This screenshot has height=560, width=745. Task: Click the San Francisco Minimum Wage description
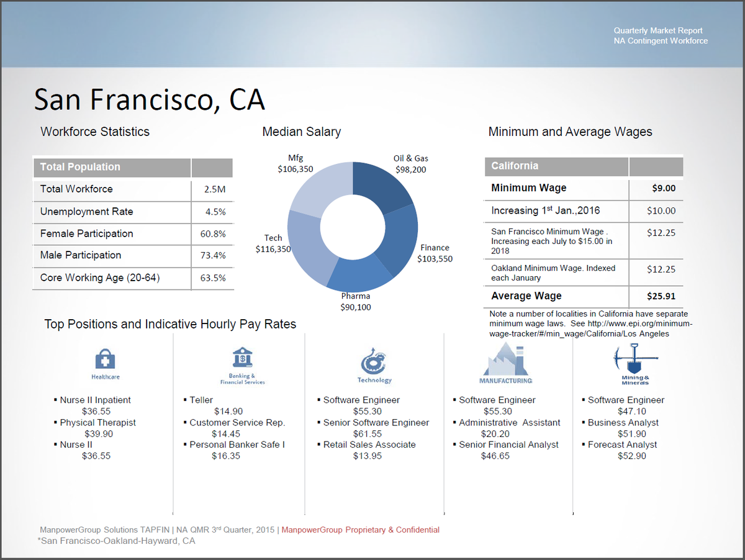[x=551, y=241]
